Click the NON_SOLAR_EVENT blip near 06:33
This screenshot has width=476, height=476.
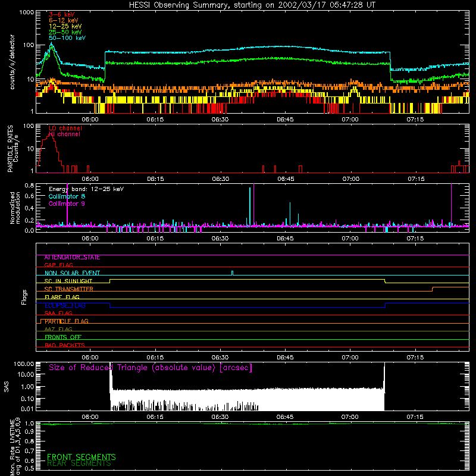[232, 273]
